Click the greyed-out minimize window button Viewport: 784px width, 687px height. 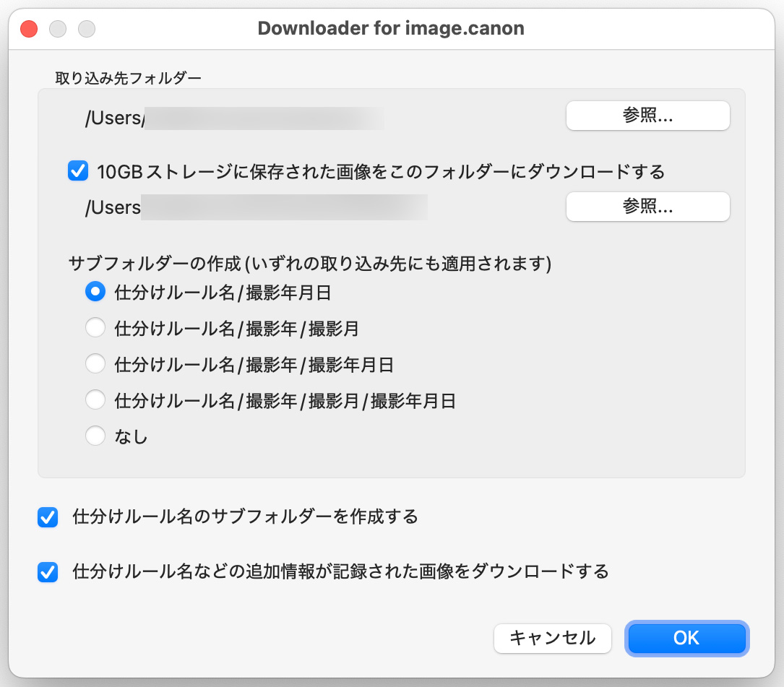tap(58, 29)
